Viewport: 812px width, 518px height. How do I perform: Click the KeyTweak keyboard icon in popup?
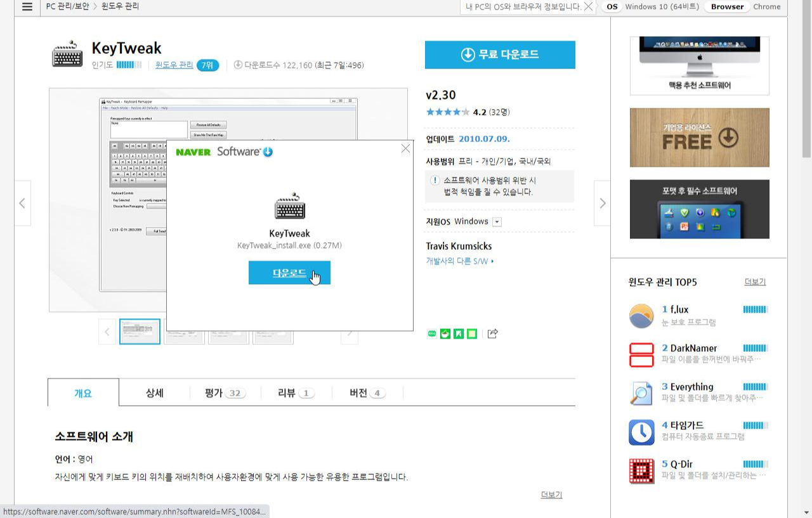pos(290,207)
